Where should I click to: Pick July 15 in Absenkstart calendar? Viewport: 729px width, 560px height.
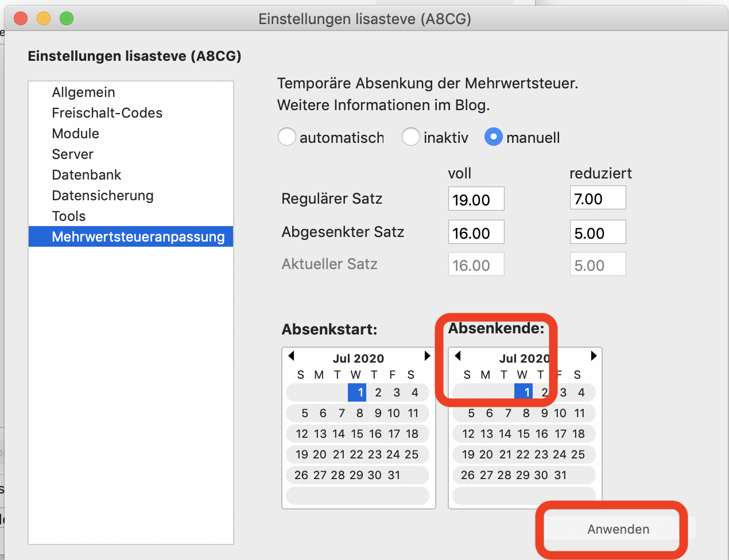pos(357,434)
